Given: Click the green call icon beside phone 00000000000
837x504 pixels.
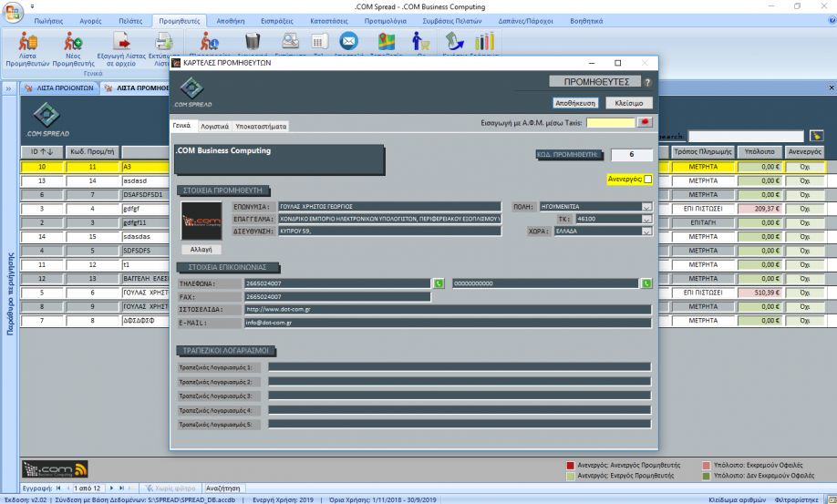Looking at the screenshot, I should 646,283.
